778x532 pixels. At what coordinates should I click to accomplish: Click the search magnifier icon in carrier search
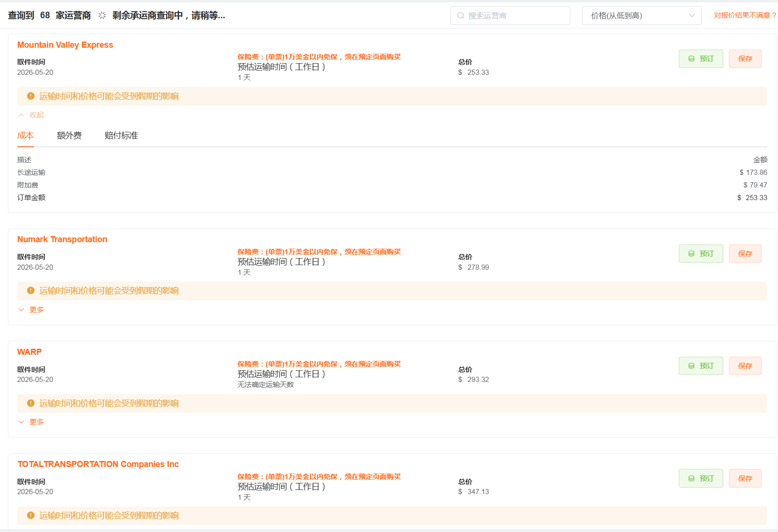(461, 15)
